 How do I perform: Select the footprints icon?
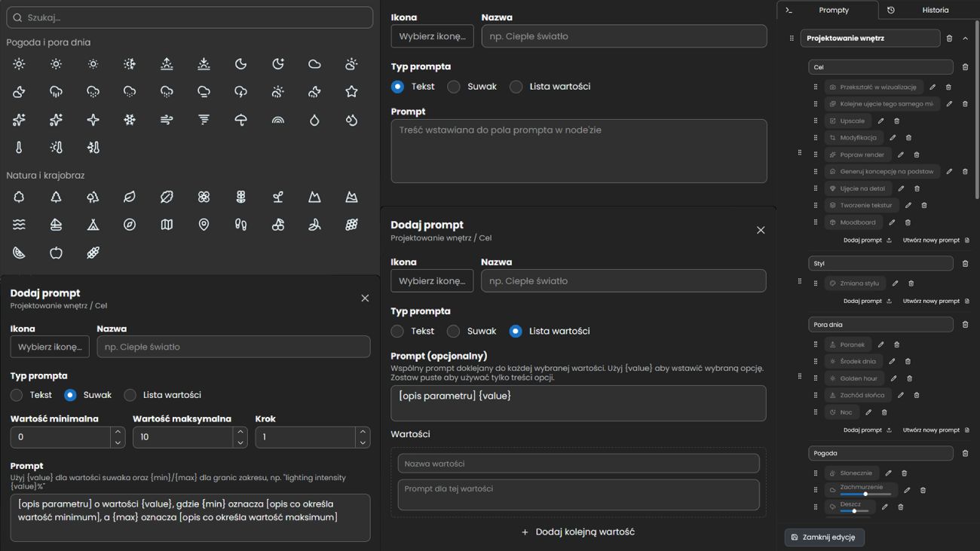[240, 225]
